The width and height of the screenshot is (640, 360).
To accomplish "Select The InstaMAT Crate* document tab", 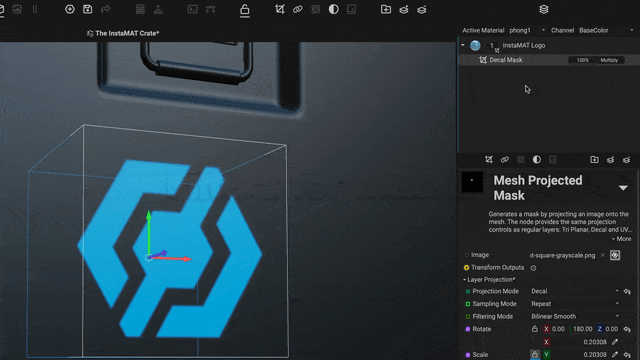I will 123,33.
